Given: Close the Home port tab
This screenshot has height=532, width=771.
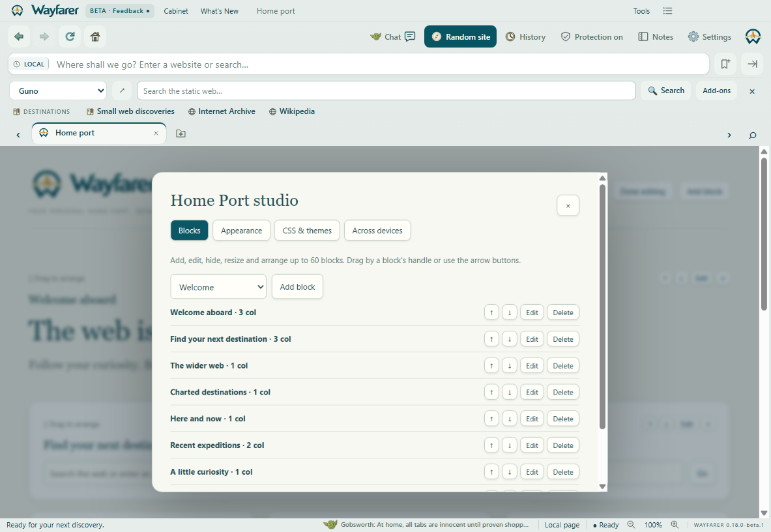Looking at the screenshot, I should point(156,133).
